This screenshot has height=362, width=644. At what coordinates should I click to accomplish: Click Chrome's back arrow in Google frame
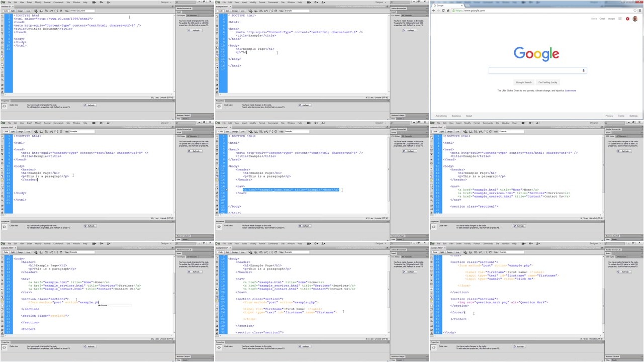(x=433, y=11)
